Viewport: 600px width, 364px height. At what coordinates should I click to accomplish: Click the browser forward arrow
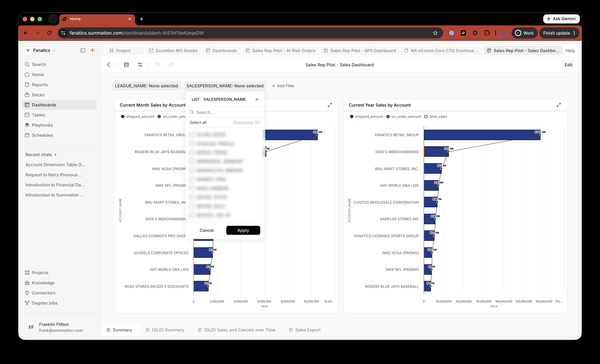[37, 33]
